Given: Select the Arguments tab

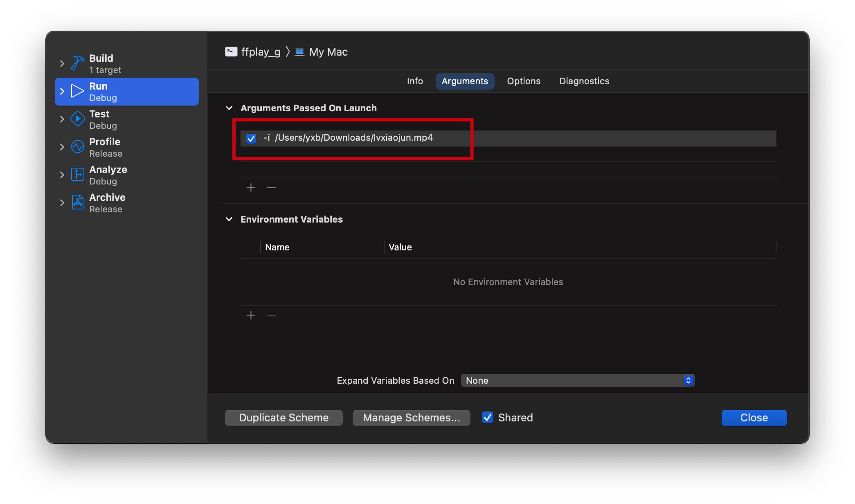Looking at the screenshot, I should coord(465,81).
